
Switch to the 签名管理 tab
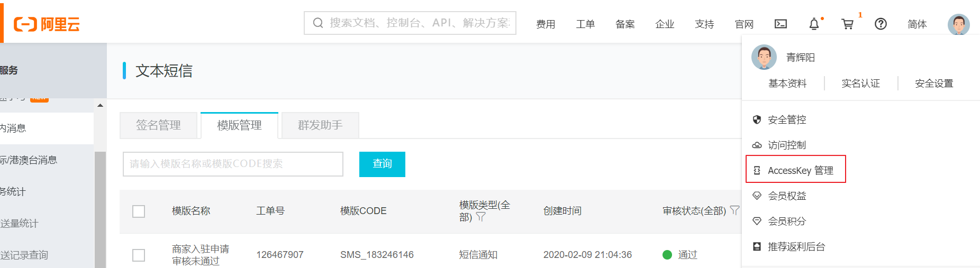point(158,125)
